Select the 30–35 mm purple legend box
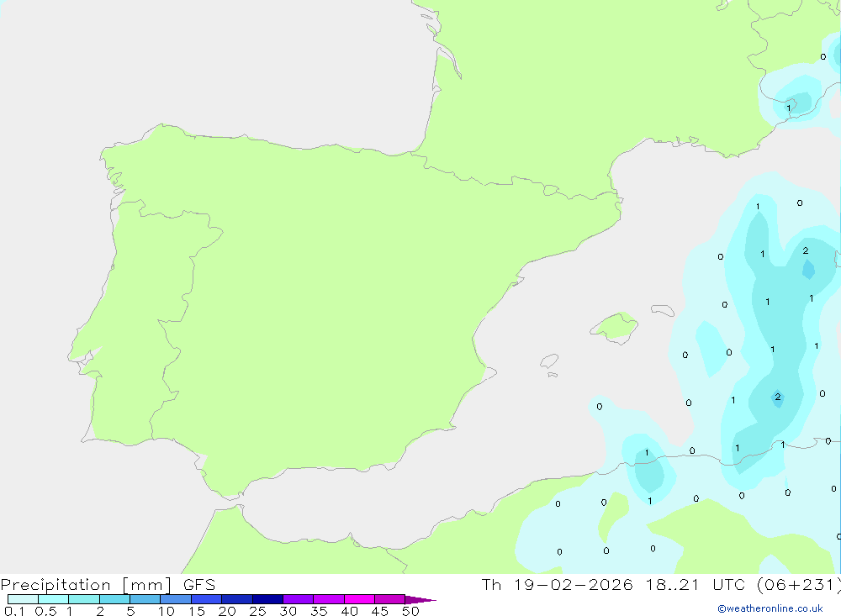 (x=299, y=599)
